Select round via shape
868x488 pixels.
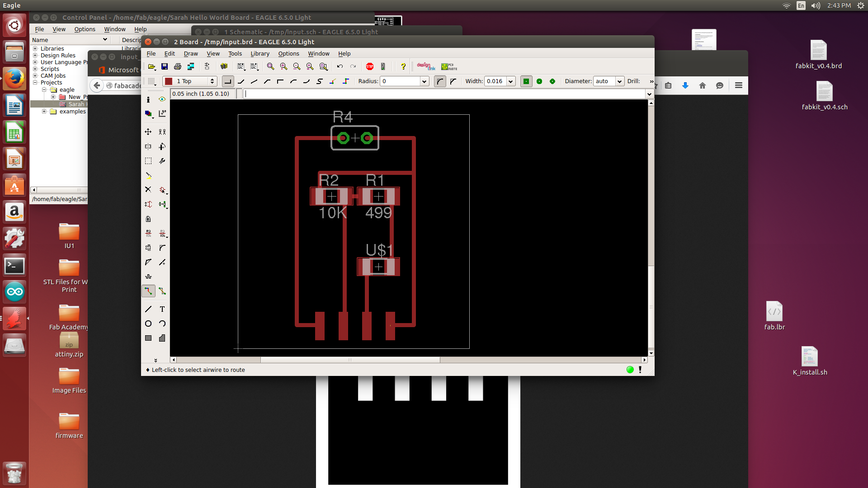click(539, 81)
